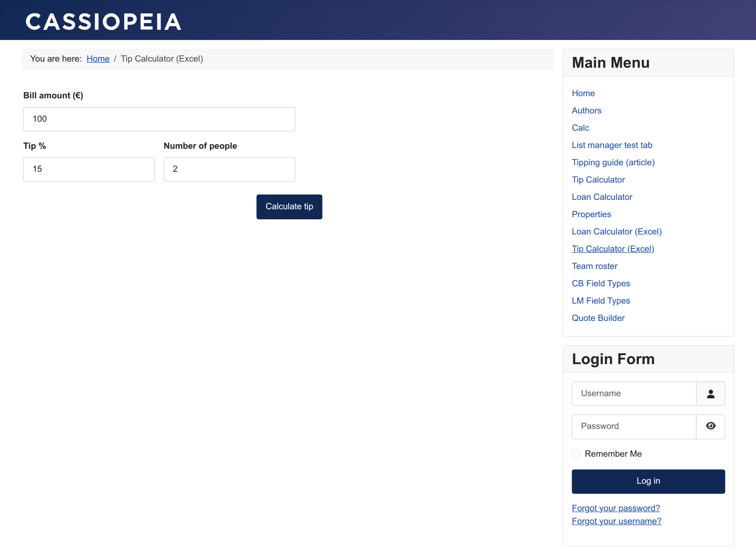Screen dimensions: 756x555
Task: Click the Forgot your password? link
Action: 616,508
